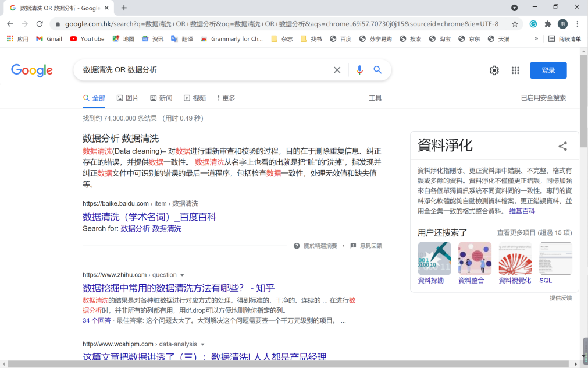
Task: Open the Gmail bookmark
Action: (x=49, y=38)
